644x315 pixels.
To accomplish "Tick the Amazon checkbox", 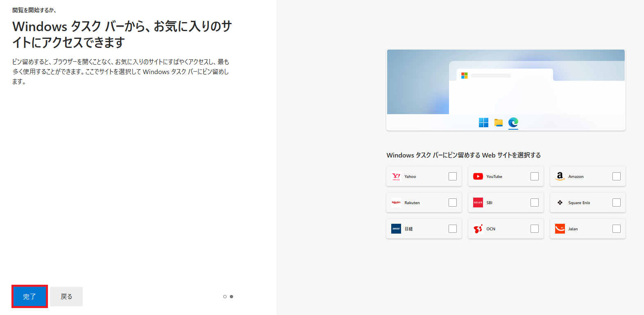I will (x=617, y=176).
